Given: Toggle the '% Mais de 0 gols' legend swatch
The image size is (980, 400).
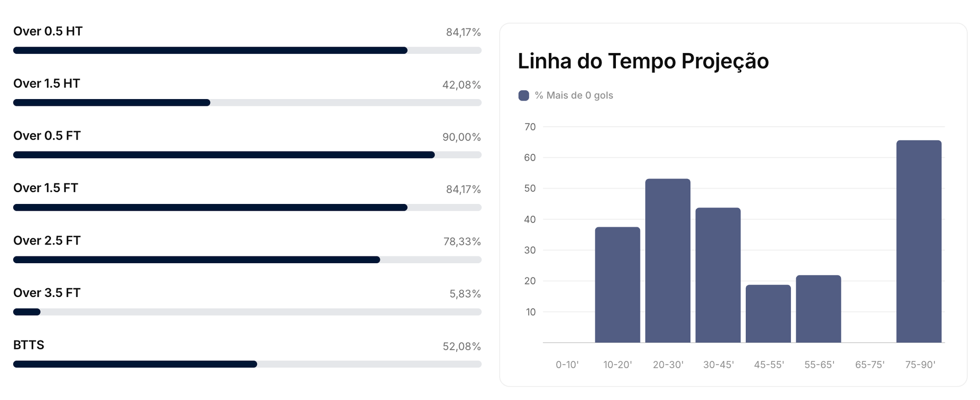Looking at the screenshot, I should (523, 96).
